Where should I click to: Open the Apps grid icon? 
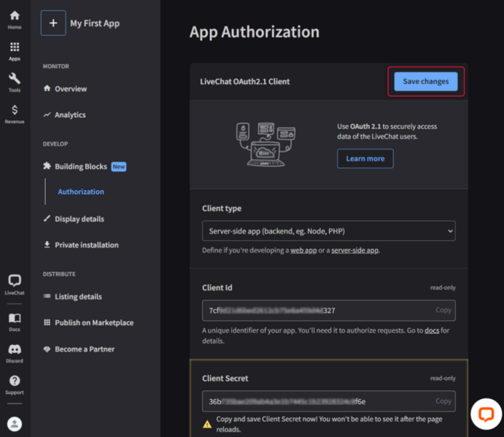click(15, 51)
